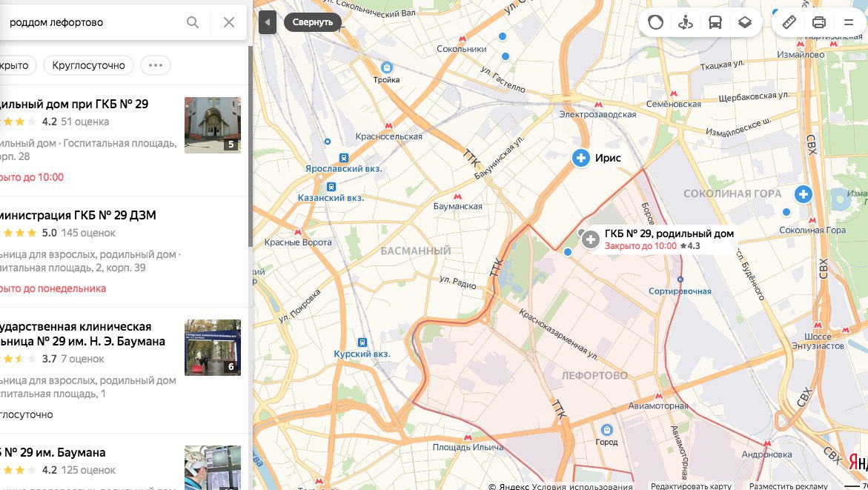Click the Курский вкз. railway icon
Screen dimensions: 868x490
[x=362, y=342]
